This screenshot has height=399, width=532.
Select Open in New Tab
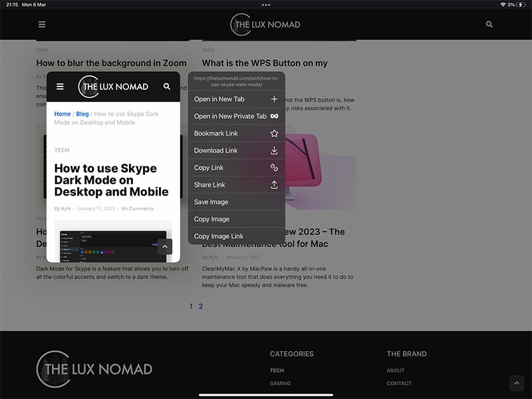tap(237, 99)
